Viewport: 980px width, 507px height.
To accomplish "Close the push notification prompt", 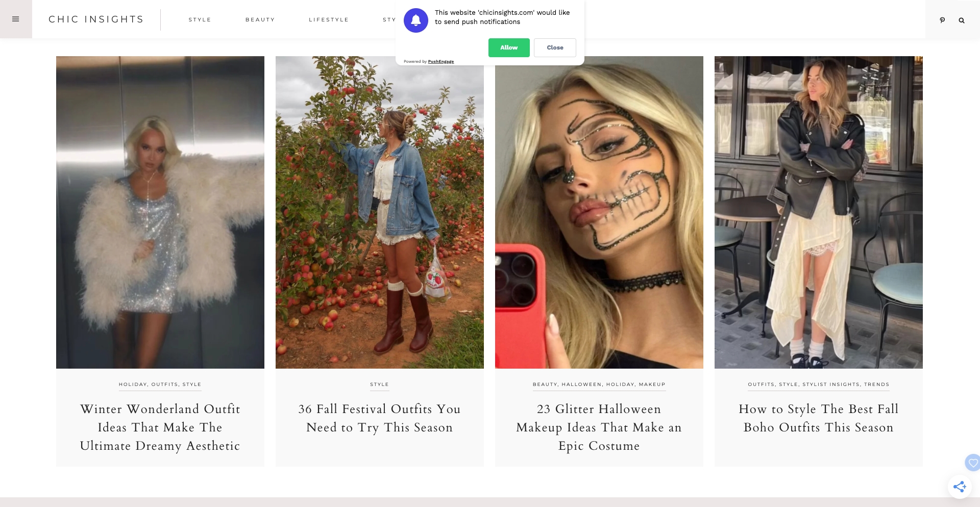I will 555,47.
